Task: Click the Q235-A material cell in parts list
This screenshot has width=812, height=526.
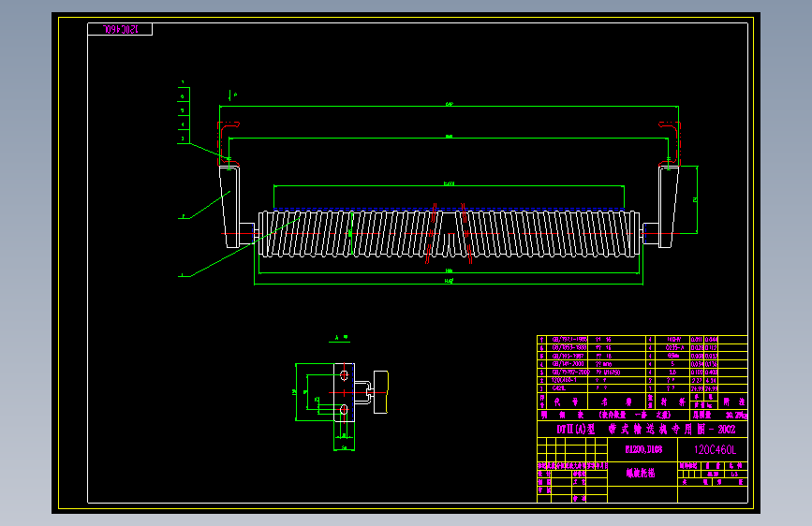Action: coord(673,348)
